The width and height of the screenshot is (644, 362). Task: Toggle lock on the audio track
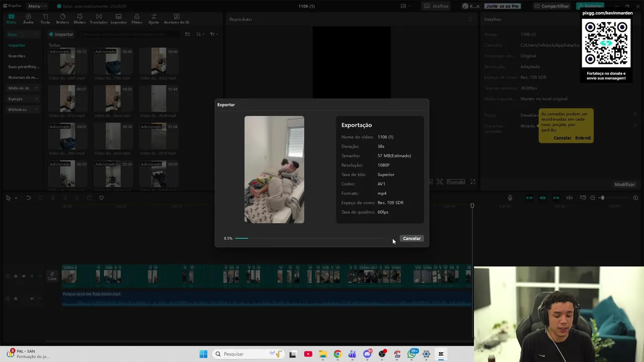pos(16,299)
